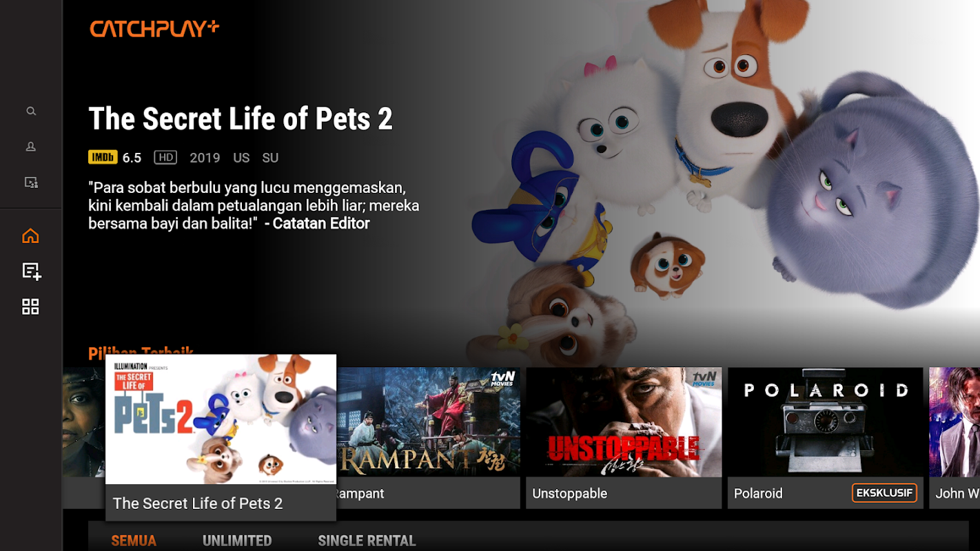The image size is (980, 551).
Task: Switch to the UNLIMITED tab
Action: coord(237,541)
